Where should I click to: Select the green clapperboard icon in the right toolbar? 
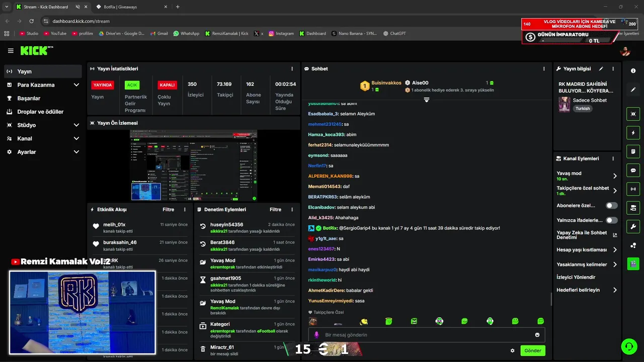click(x=633, y=263)
